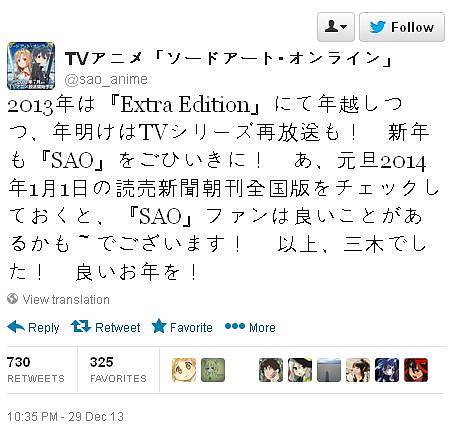View the 730 retweets list
Viewport: 453px width, 431px height.
coord(36,369)
